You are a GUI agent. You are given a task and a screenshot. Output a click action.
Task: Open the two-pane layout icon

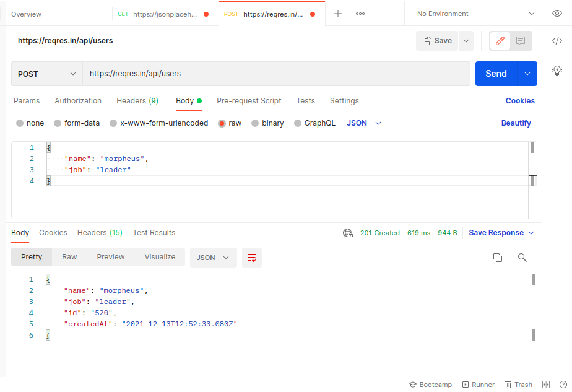click(x=546, y=385)
